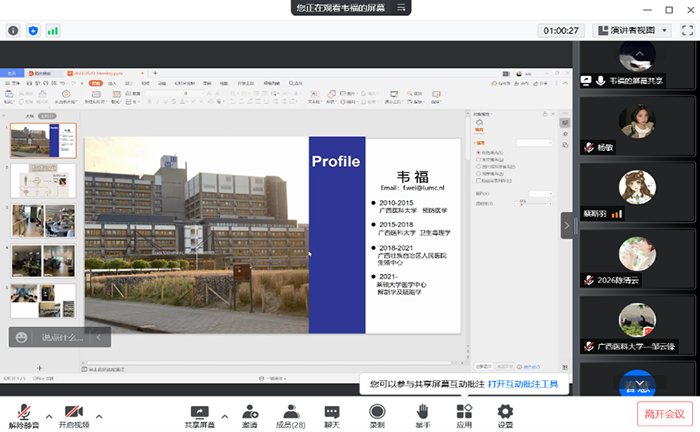Expand the audio options arrow beside mute
700x432 pixels.
pyautogui.click(x=47, y=416)
